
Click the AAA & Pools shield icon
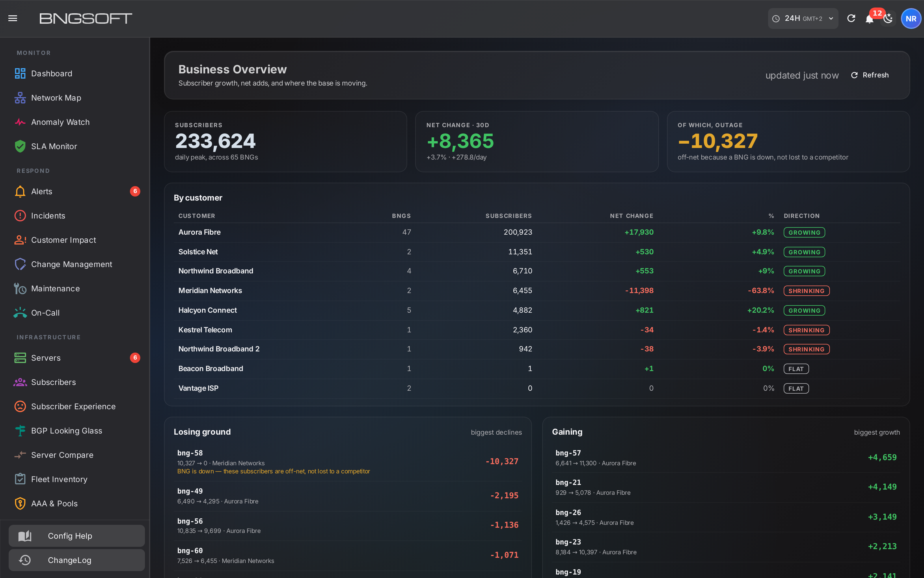20,503
